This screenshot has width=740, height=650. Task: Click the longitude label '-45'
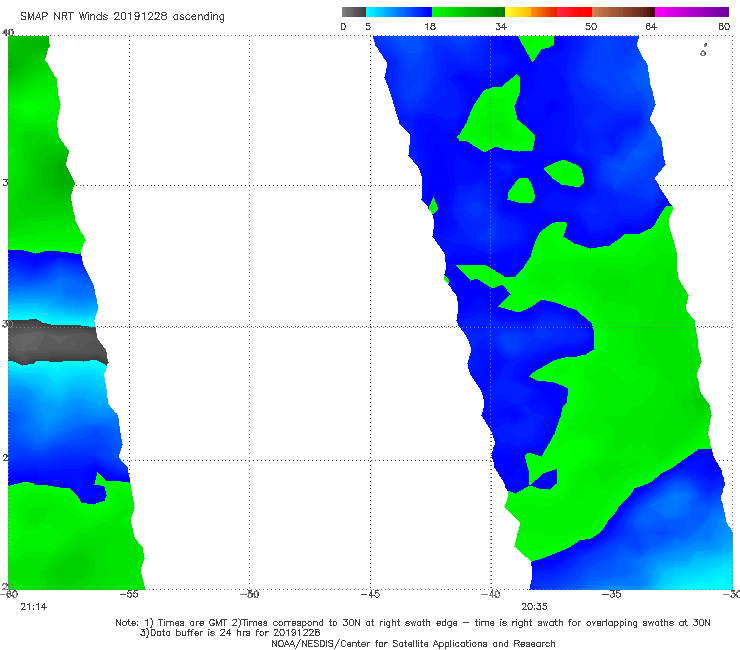pos(370,594)
